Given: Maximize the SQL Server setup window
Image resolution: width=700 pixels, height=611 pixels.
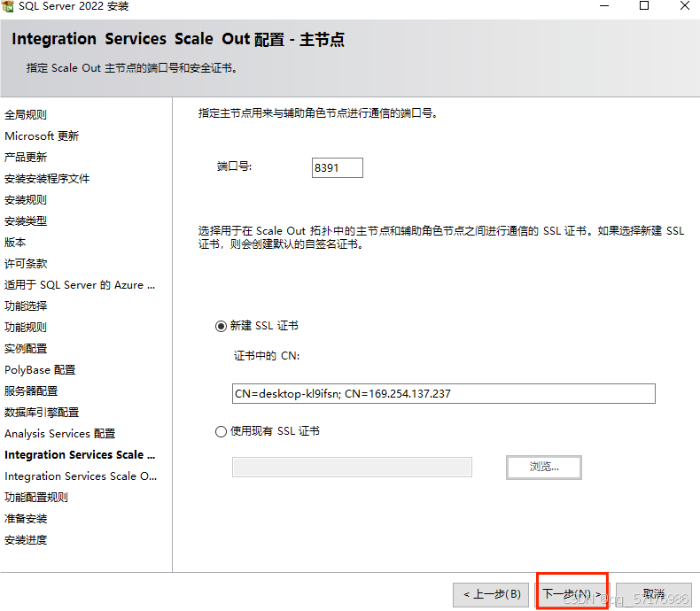Looking at the screenshot, I should click(644, 6).
